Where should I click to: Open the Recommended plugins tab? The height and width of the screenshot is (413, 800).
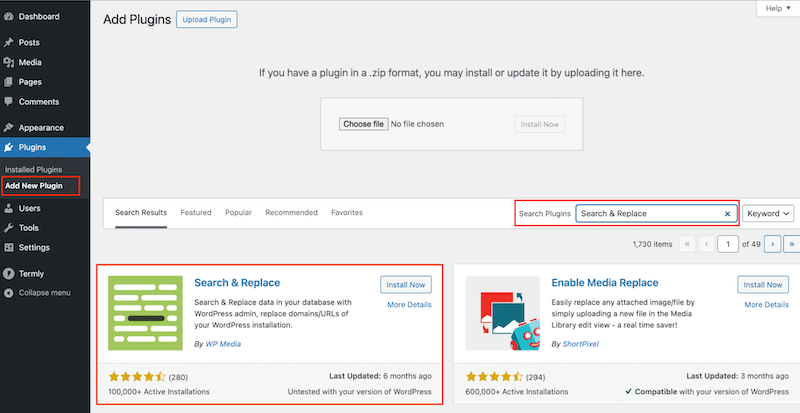coord(291,212)
